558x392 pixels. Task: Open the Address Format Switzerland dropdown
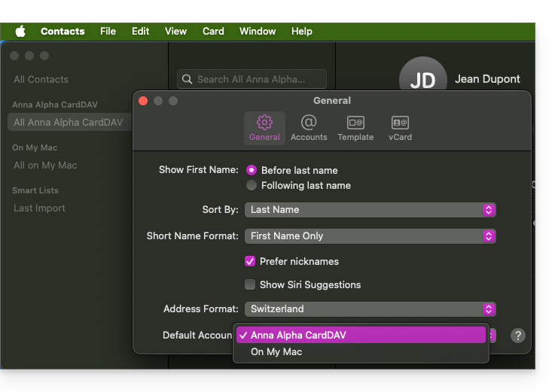[370, 308]
